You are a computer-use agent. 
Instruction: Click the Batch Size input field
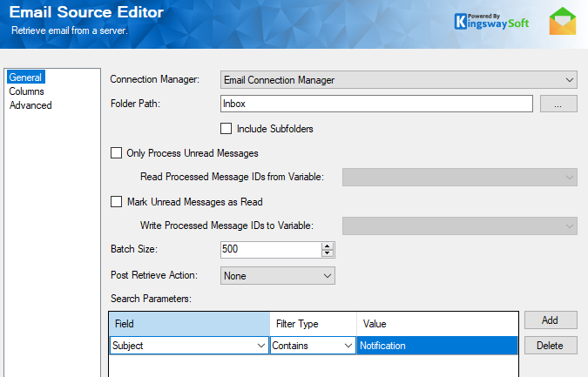pos(271,249)
